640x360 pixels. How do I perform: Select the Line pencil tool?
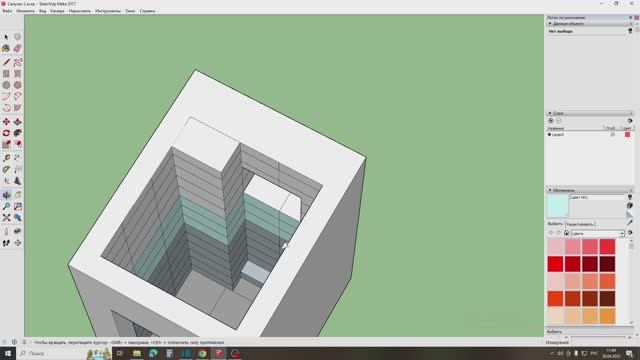[x=6, y=62]
